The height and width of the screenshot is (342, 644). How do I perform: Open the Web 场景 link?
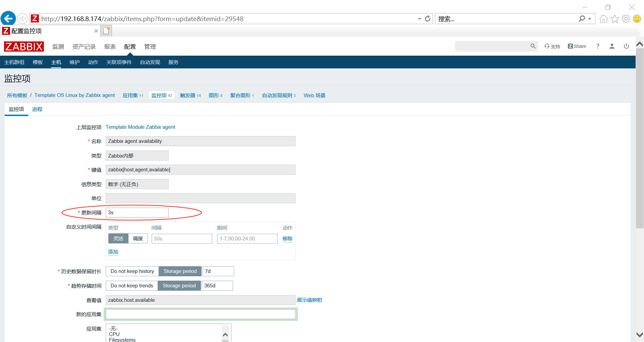coord(314,96)
